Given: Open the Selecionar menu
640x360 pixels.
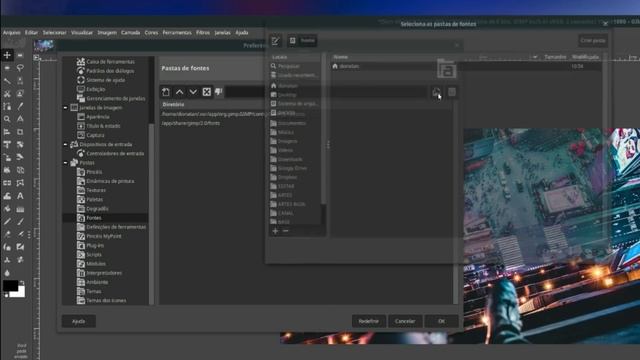Looking at the screenshot, I should pyautogui.click(x=54, y=32).
